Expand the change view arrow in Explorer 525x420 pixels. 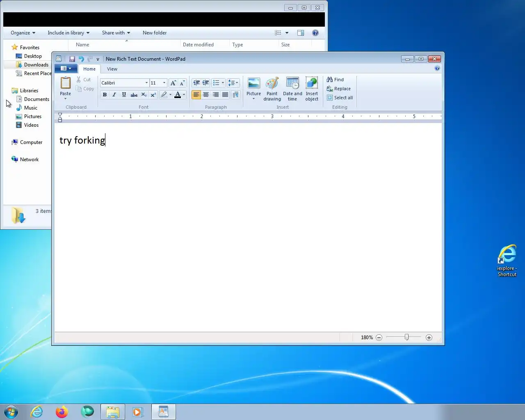click(287, 33)
